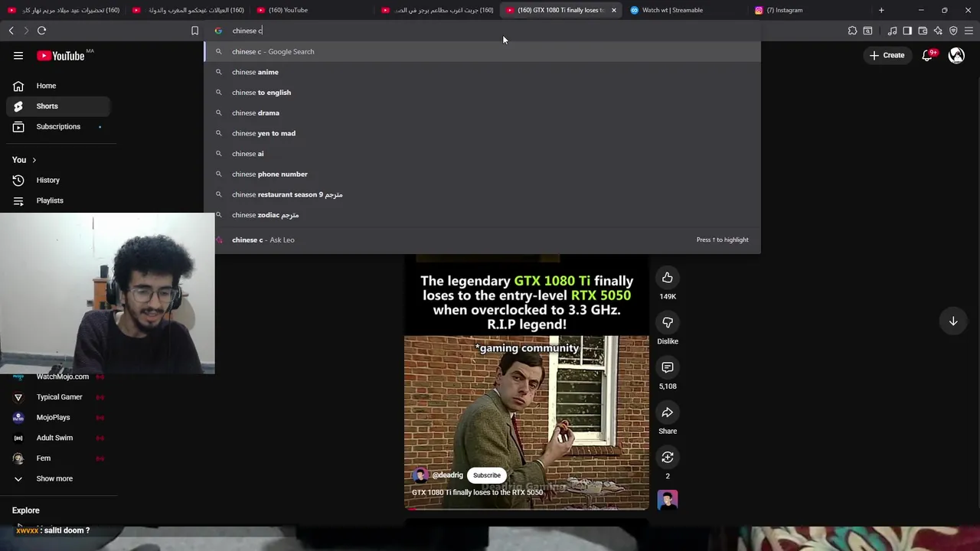The width and height of the screenshot is (980, 551).
Task: Open Typical Gamer subscription channel
Action: 58,397
